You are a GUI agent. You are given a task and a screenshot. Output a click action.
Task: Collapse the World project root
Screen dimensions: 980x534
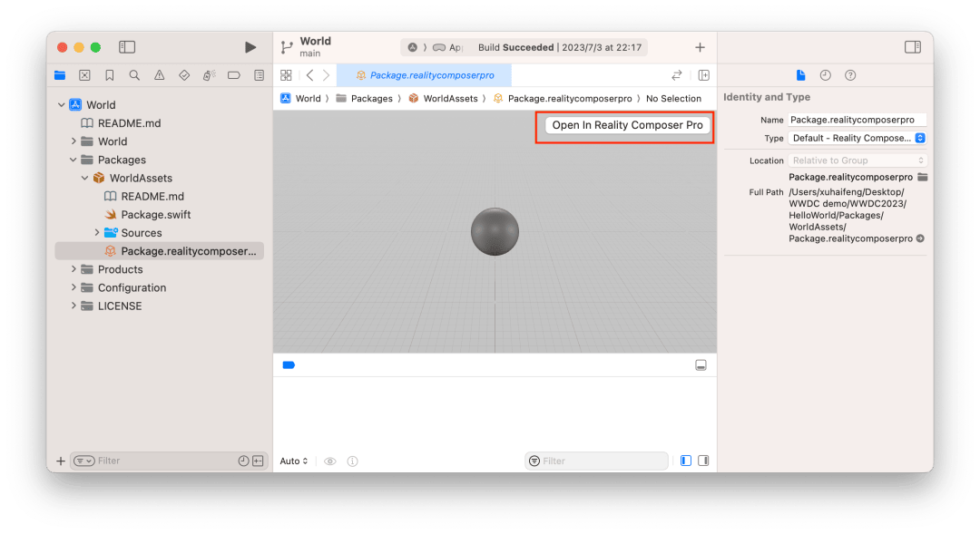(62, 105)
